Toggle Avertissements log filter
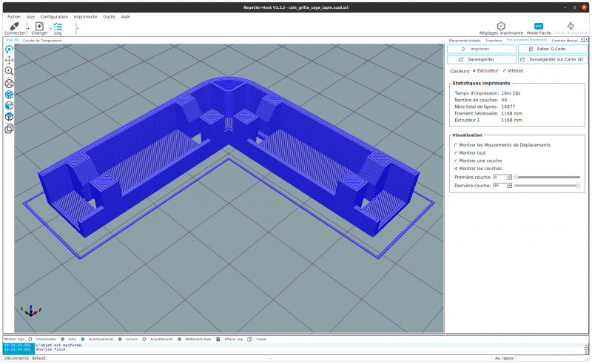The image size is (592, 364). (83, 339)
